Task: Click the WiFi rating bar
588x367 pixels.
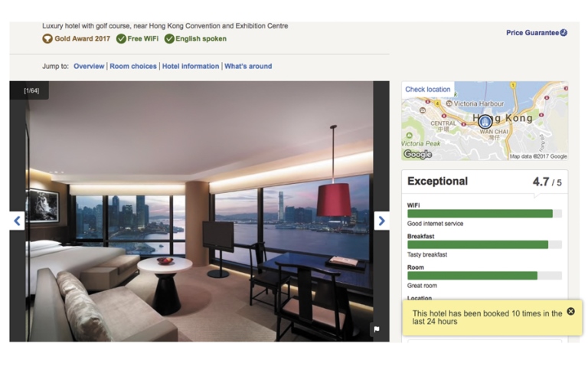Action: [485, 214]
